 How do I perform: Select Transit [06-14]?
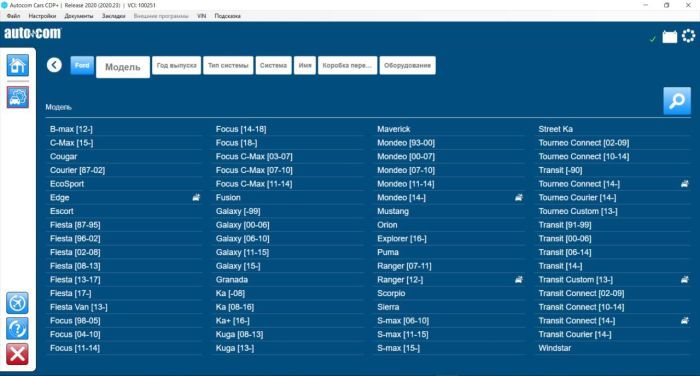pos(565,252)
